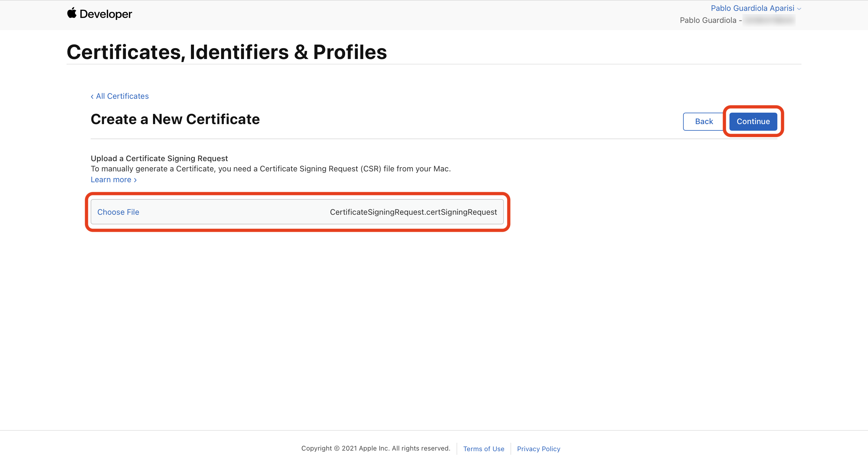Viewport: 868px width, 459px height.
Task: Click the chevron beside the account name
Action: click(799, 9)
